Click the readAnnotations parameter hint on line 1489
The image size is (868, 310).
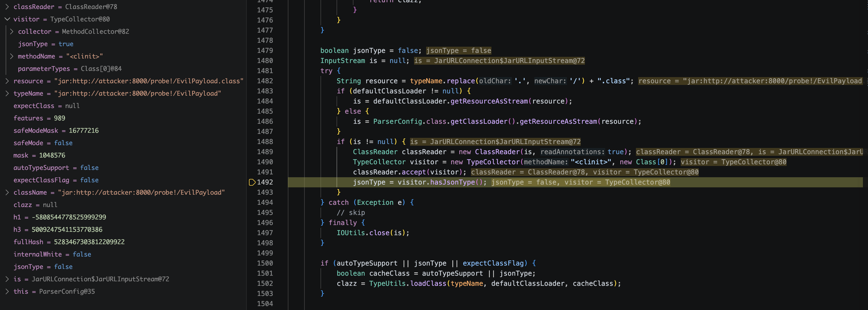click(x=573, y=152)
